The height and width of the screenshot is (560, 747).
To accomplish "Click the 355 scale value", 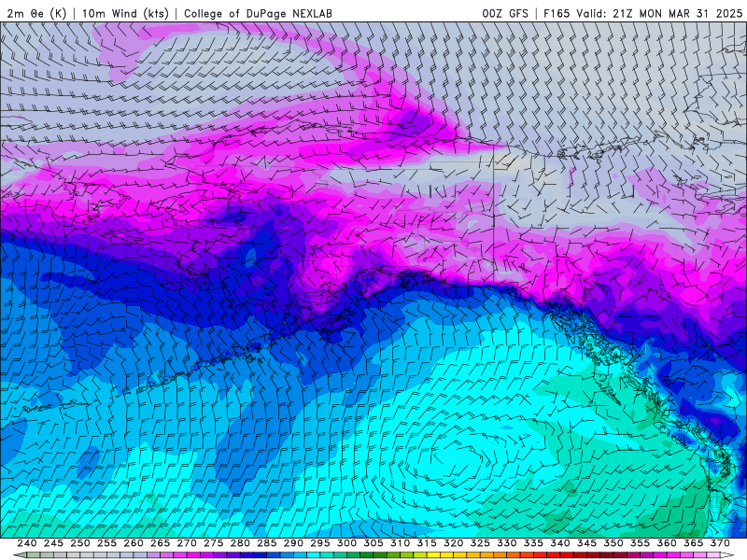I will (641, 543).
